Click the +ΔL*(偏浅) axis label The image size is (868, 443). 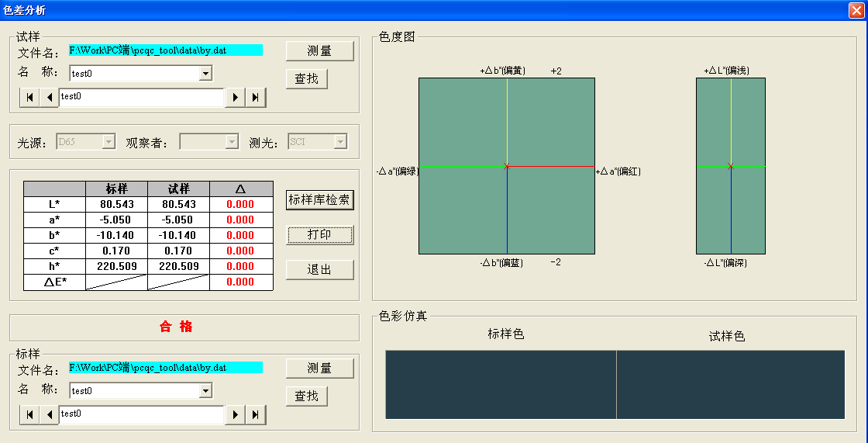(727, 71)
